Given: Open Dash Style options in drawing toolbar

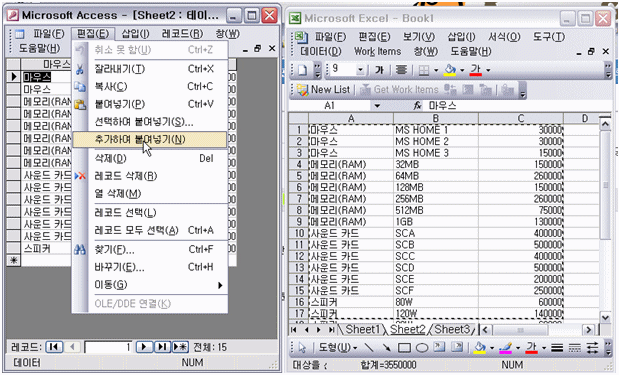Looking at the screenshot, I should click(x=574, y=348).
